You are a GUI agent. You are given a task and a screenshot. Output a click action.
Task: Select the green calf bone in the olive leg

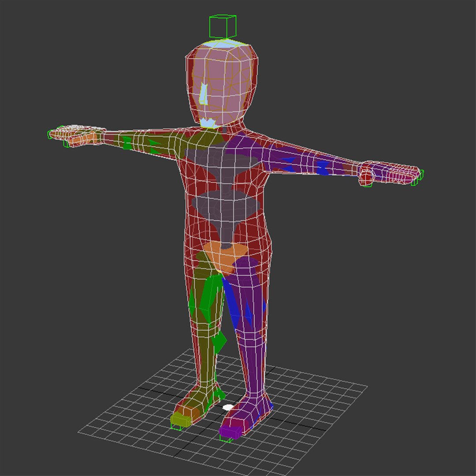click(219, 342)
